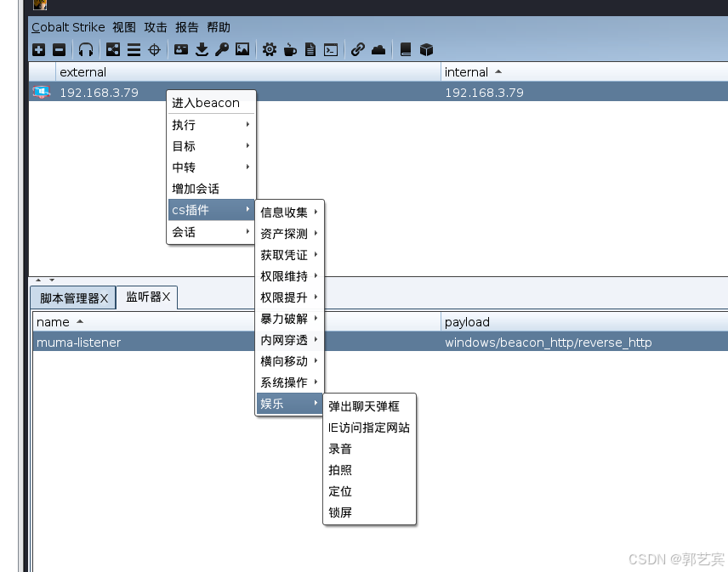This screenshot has height=572, width=728.
Task: Sort by the internal column header
Action: point(584,72)
